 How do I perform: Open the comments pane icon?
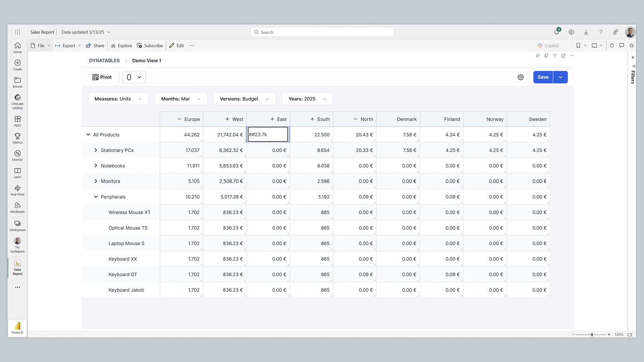622,46
